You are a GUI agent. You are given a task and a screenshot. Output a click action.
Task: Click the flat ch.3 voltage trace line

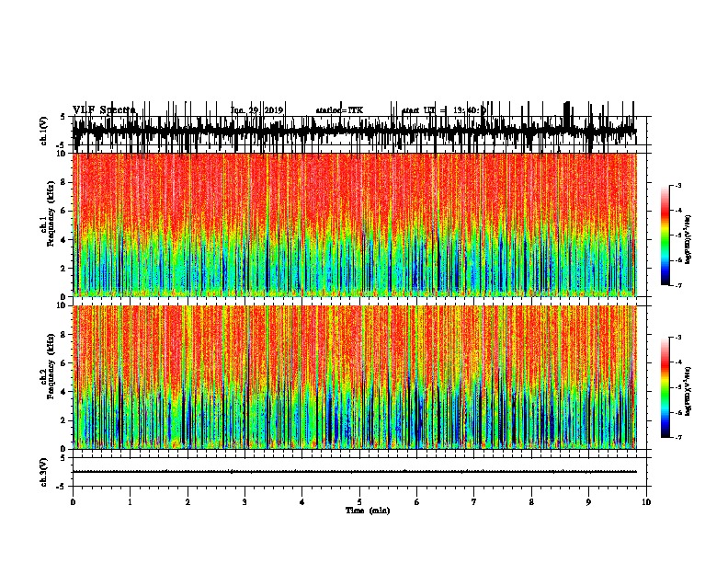coord(354,472)
